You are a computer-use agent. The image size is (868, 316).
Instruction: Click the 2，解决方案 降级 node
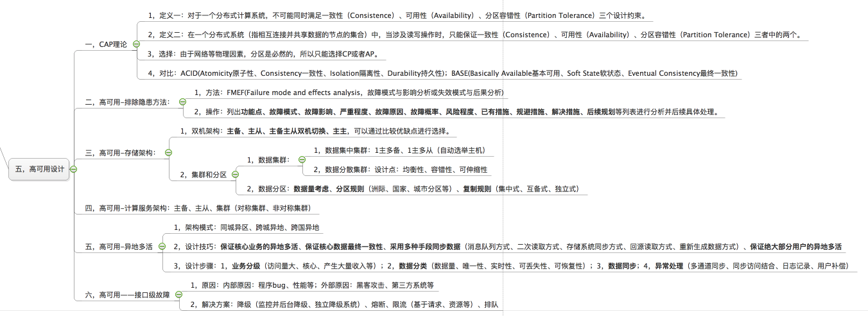coord(344,304)
